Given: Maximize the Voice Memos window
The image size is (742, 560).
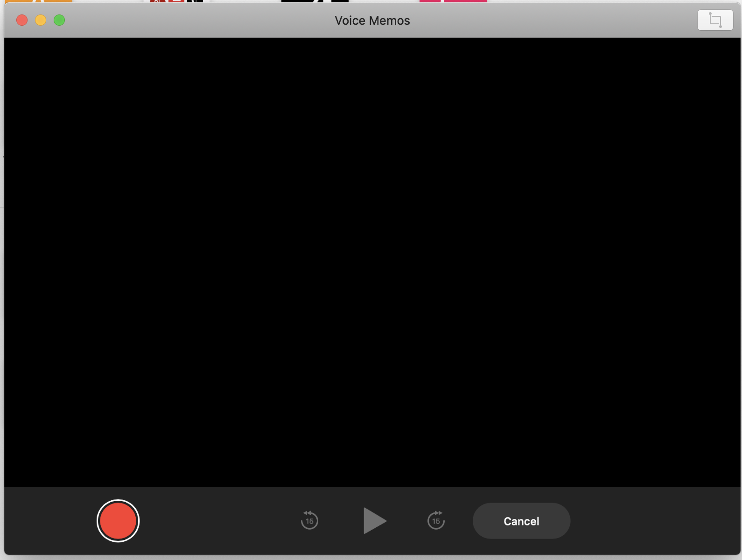Looking at the screenshot, I should pos(59,20).
